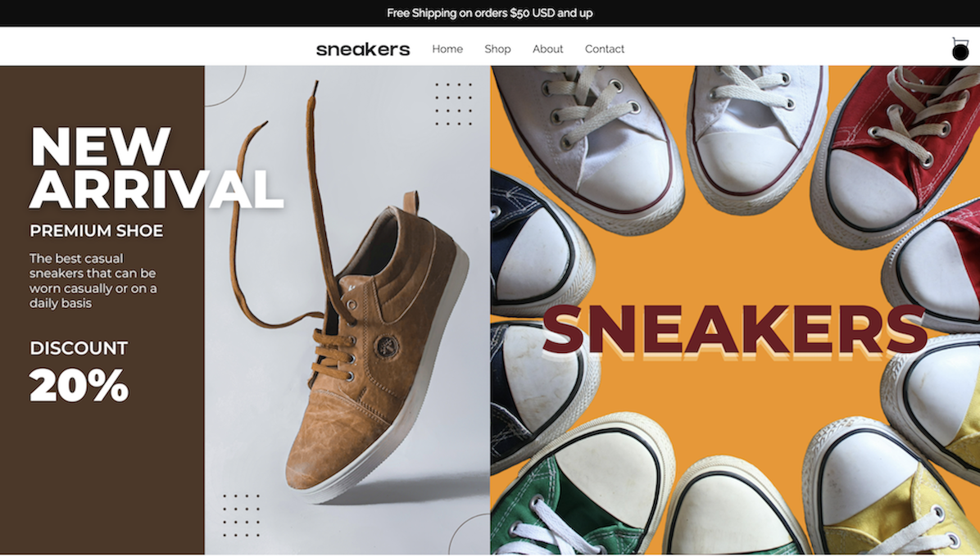Go to the Home page
The image size is (980, 557).
click(447, 48)
